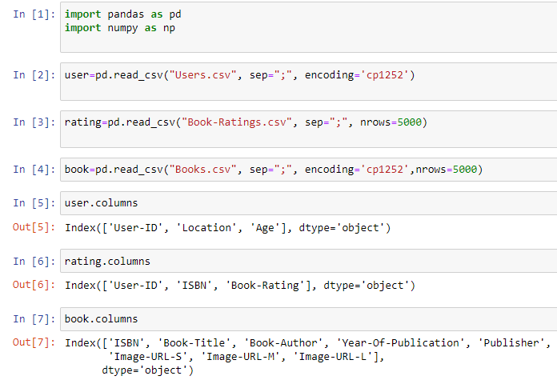
Task: Click the Books.csv read_csv code cell
Action: pyautogui.click(x=308, y=170)
